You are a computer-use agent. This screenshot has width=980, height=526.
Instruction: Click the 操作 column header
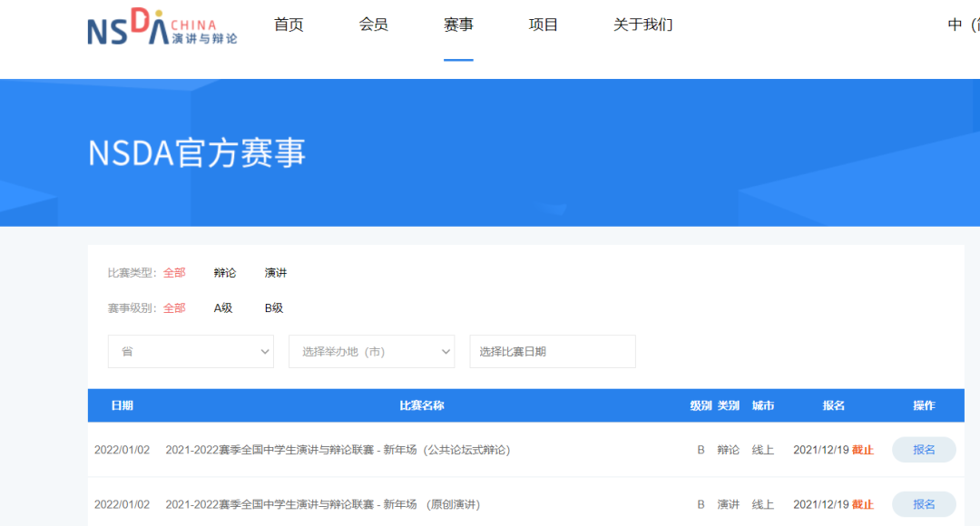[x=924, y=405]
